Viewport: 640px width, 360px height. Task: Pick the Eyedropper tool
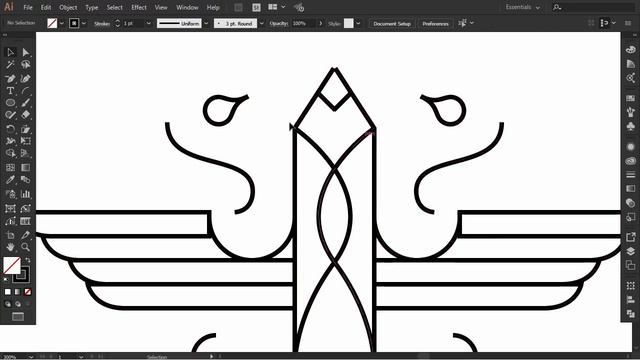10,180
